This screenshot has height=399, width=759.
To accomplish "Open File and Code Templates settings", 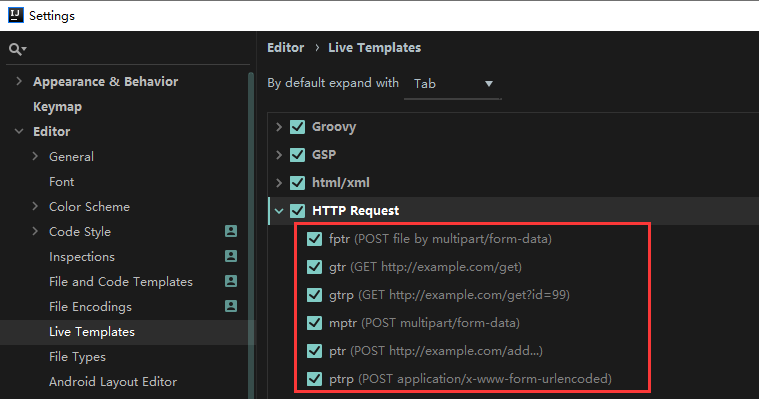I will (121, 282).
